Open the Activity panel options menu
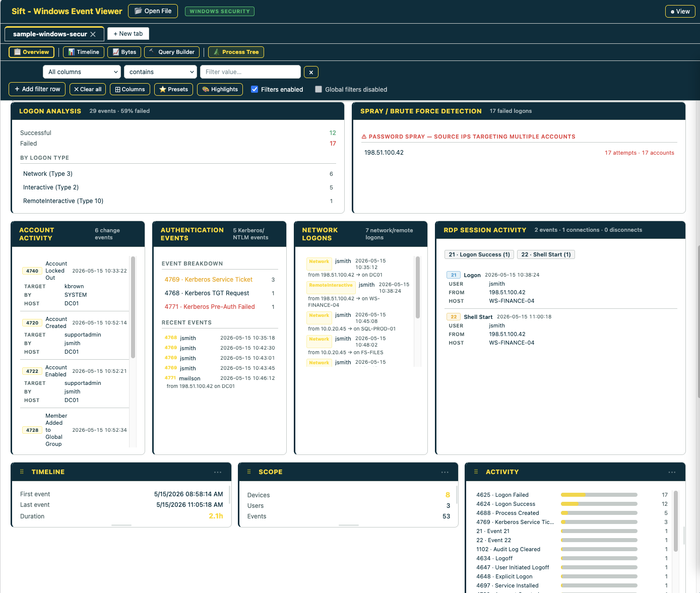 (672, 472)
